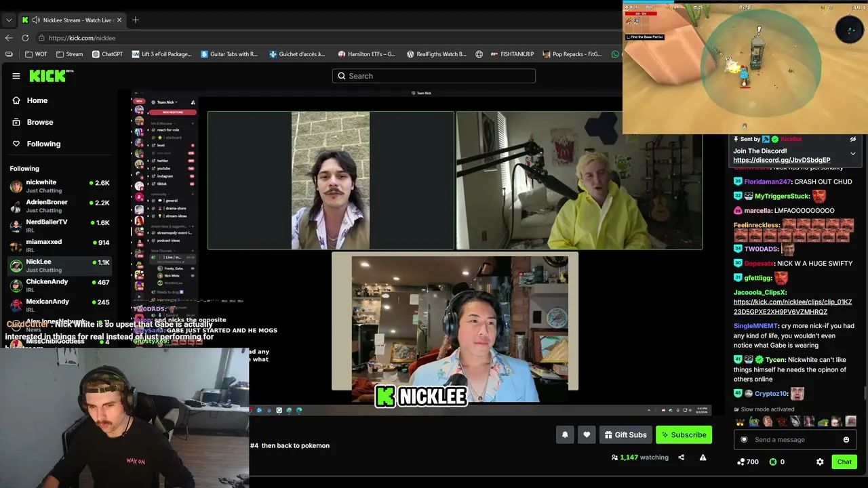The height and width of the screenshot is (488, 868).
Task: Open the Kicks balance icon
Action: (x=772, y=462)
